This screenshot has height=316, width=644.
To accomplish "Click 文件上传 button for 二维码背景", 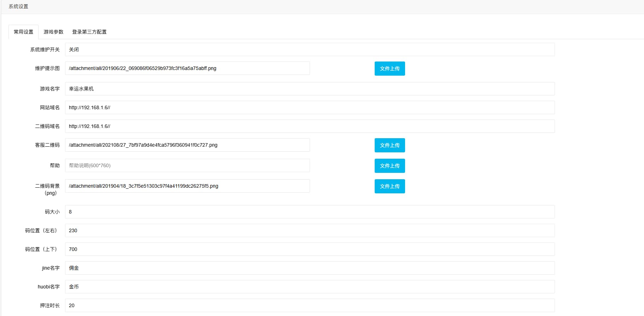I will [390, 186].
